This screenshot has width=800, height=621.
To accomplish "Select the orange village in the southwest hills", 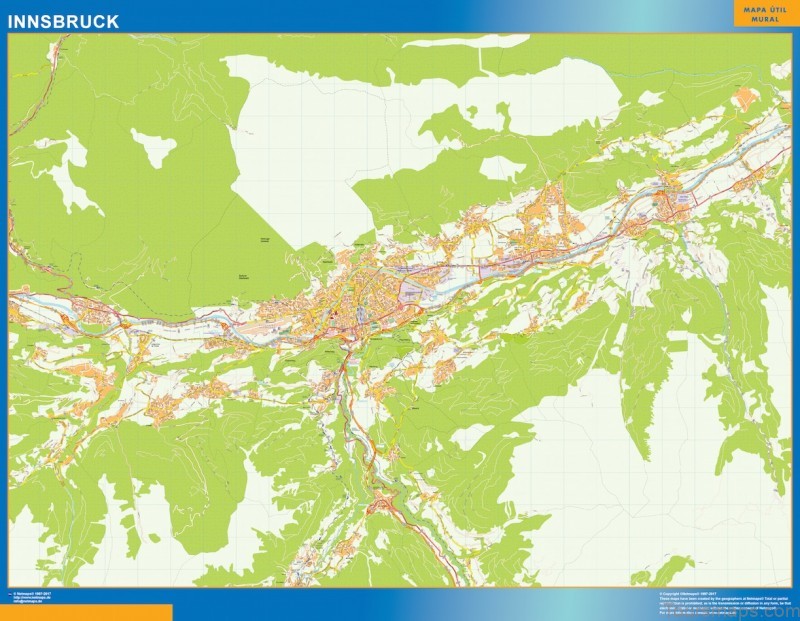I will tap(160, 410).
